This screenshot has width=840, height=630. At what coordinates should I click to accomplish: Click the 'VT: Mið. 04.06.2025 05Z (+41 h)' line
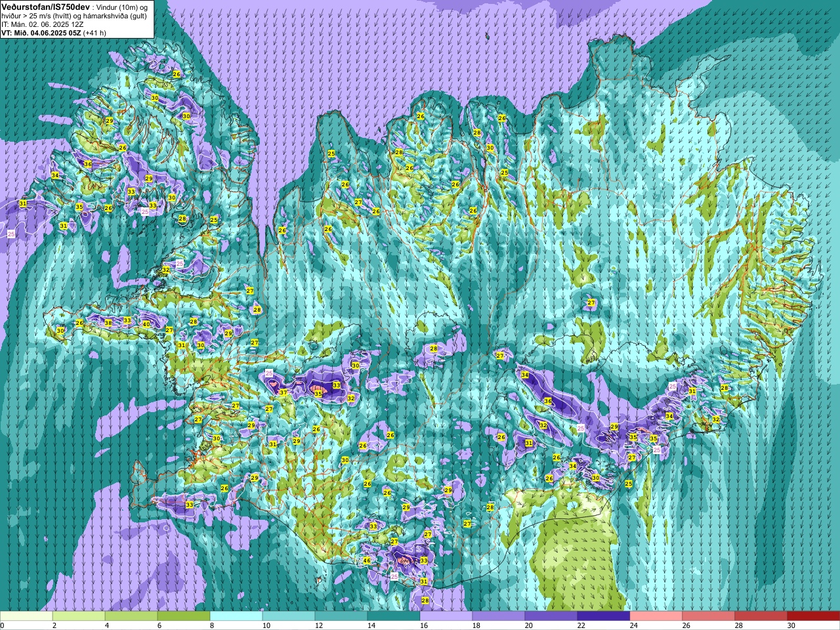pos(54,32)
